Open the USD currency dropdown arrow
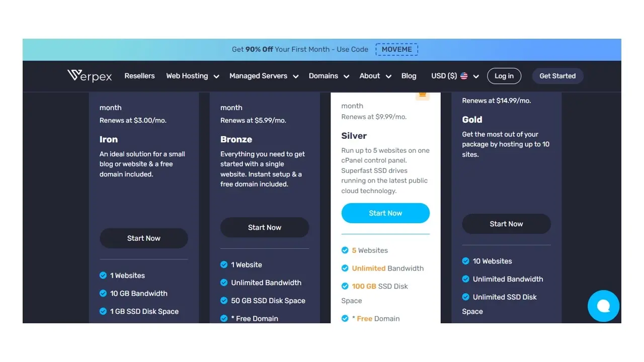The image size is (644, 362). 476,76
